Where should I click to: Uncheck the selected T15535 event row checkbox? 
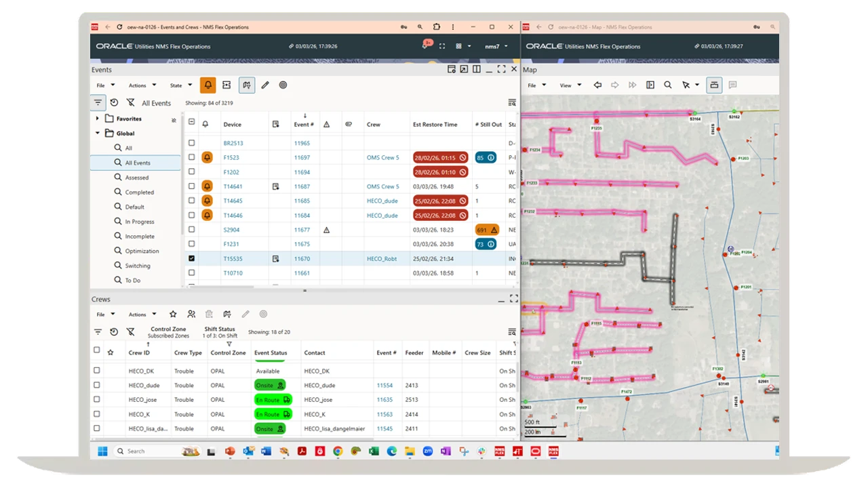(192, 258)
